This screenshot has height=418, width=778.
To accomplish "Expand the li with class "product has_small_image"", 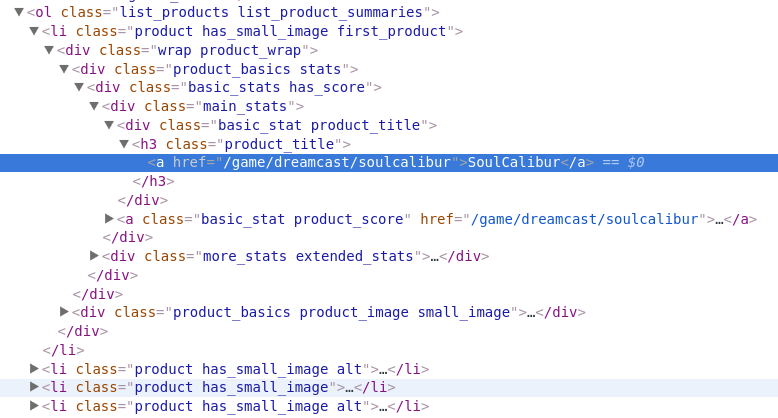I will (34, 387).
